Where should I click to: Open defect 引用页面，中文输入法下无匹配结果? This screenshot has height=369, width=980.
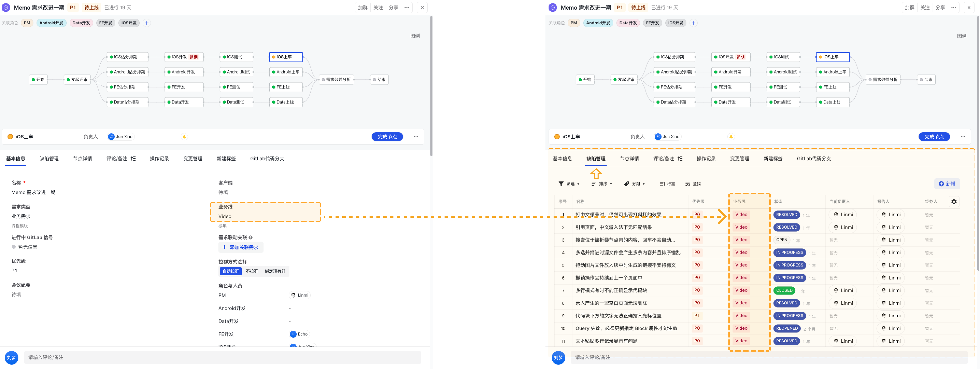613,227
